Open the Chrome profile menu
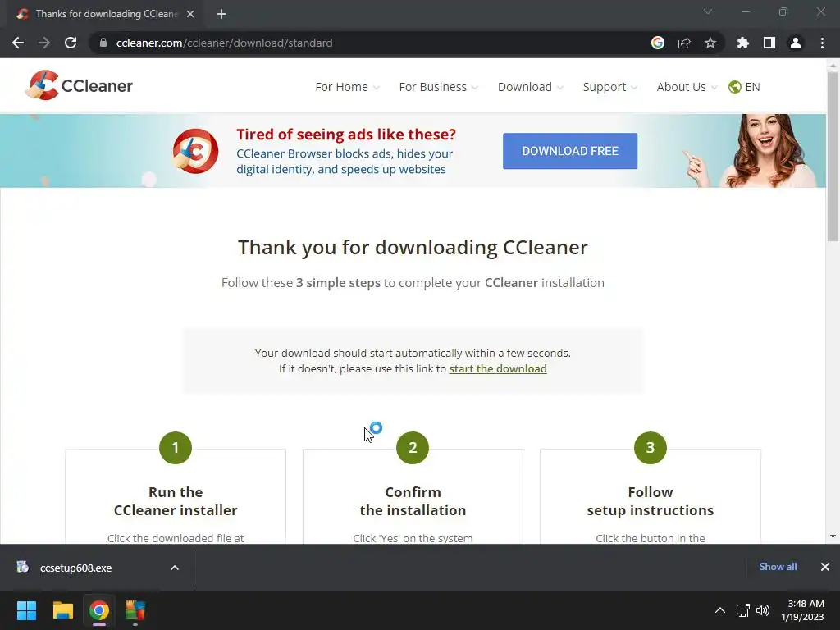The image size is (840, 630). (796, 43)
